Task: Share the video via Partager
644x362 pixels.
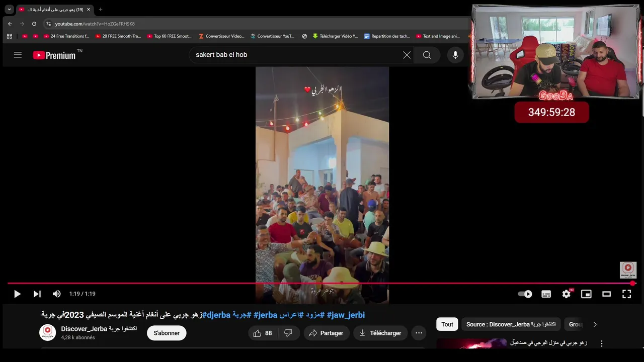Action: click(x=326, y=333)
